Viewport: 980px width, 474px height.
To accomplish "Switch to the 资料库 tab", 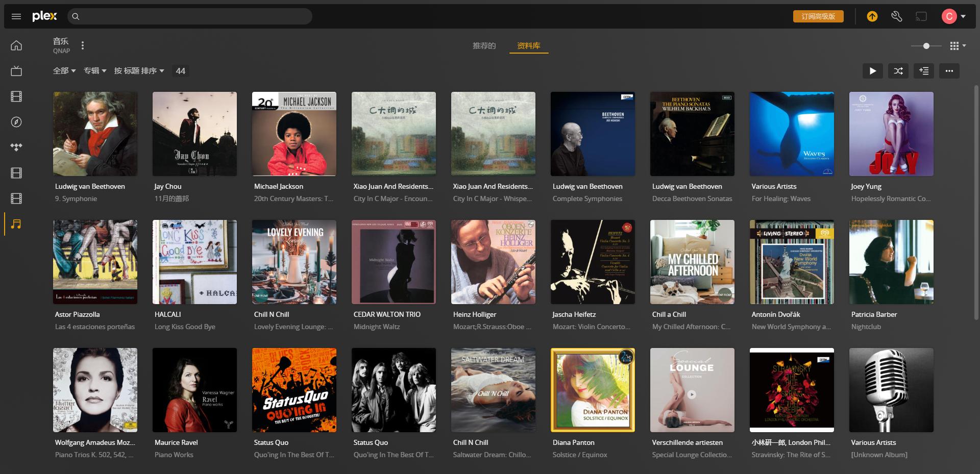I will click(x=528, y=45).
